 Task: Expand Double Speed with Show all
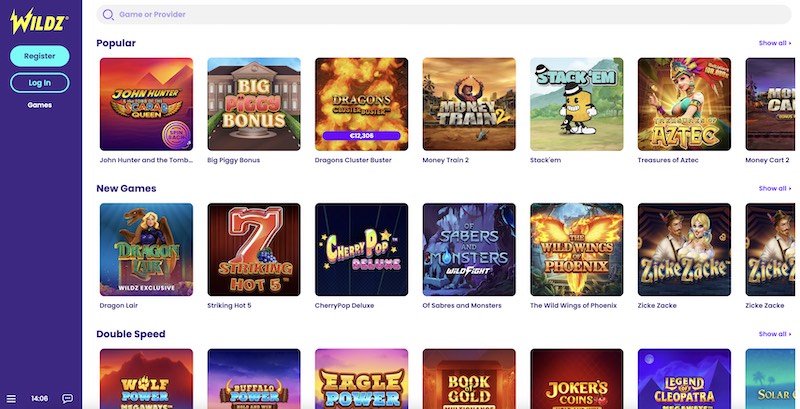(774, 334)
